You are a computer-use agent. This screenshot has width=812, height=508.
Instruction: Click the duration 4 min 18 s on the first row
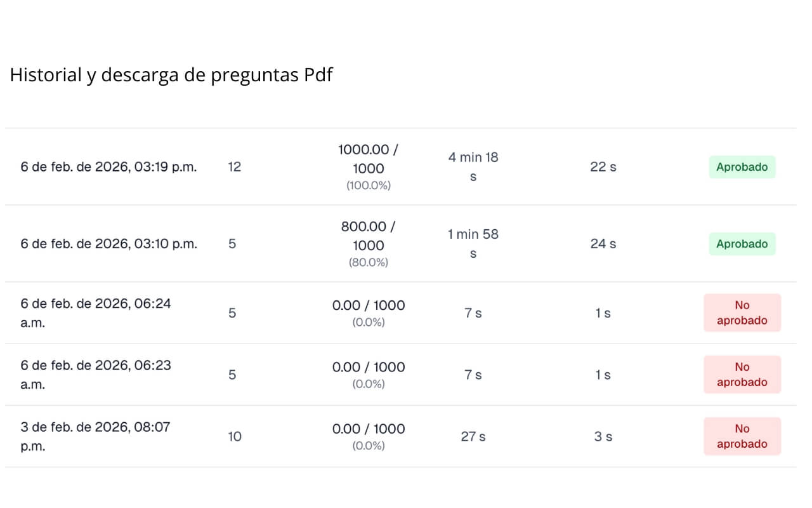click(473, 166)
